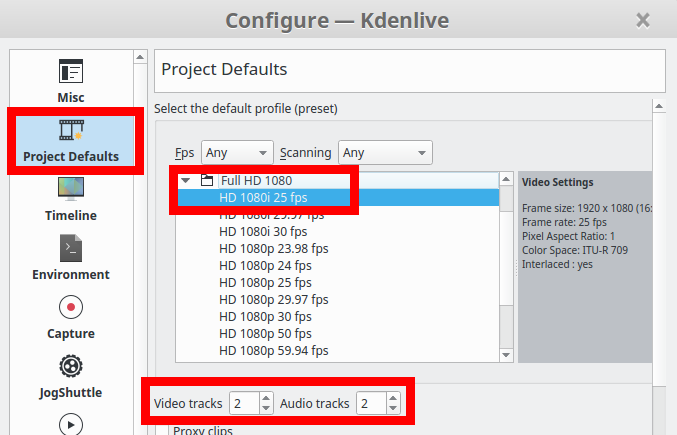
Task: Collapse the Full HD 1080 group
Action: point(186,180)
